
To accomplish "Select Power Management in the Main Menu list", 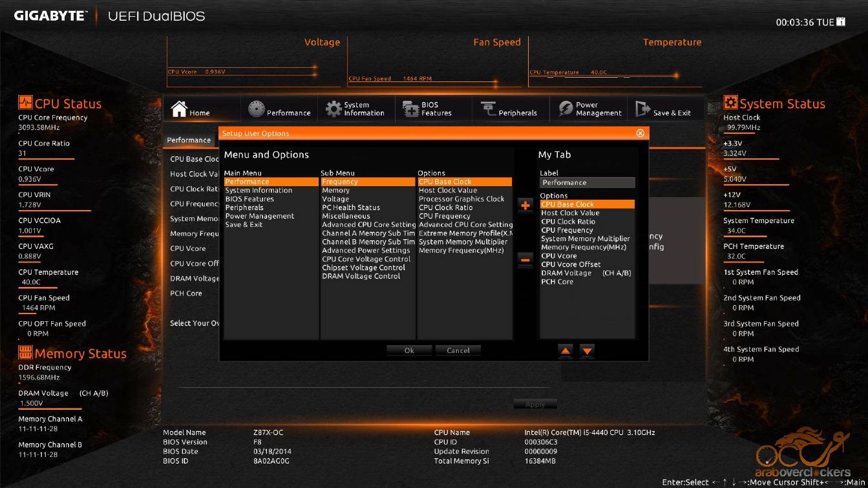I will (259, 216).
